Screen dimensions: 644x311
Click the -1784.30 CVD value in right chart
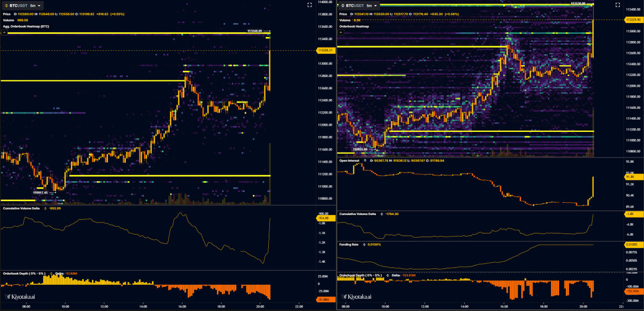pyautogui.click(x=392, y=214)
